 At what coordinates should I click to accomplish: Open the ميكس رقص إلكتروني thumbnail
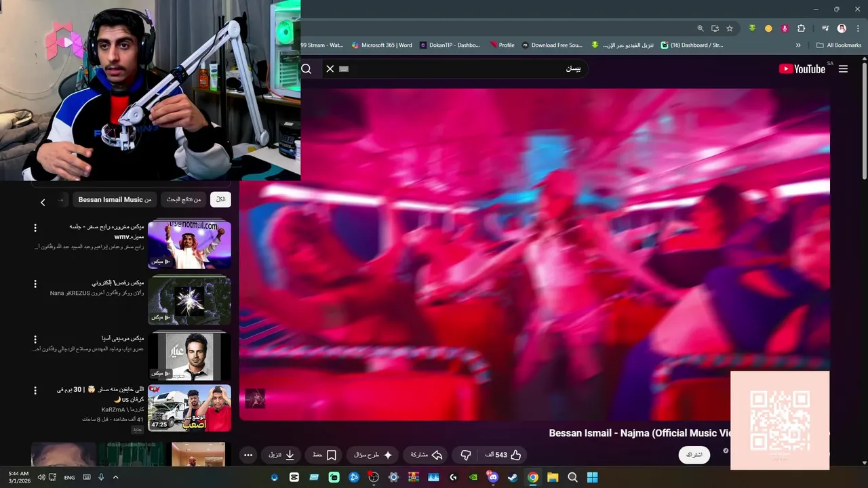[x=189, y=300]
